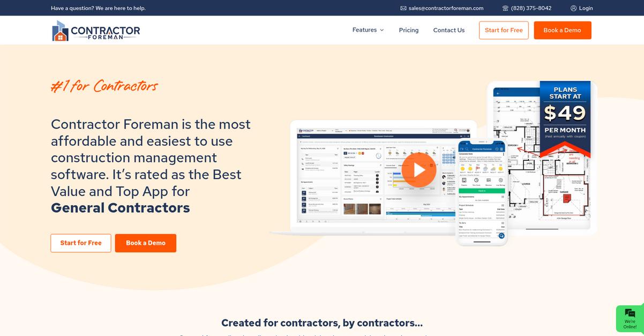Tap the Directory icon in the mobile app preview
The height and width of the screenshot is (336, 644).
point(489,180)
